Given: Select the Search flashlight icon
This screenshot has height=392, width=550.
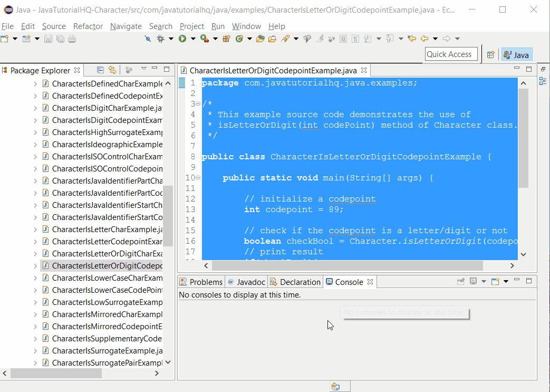Looking at the screenshot, I should tap(282, 39).
